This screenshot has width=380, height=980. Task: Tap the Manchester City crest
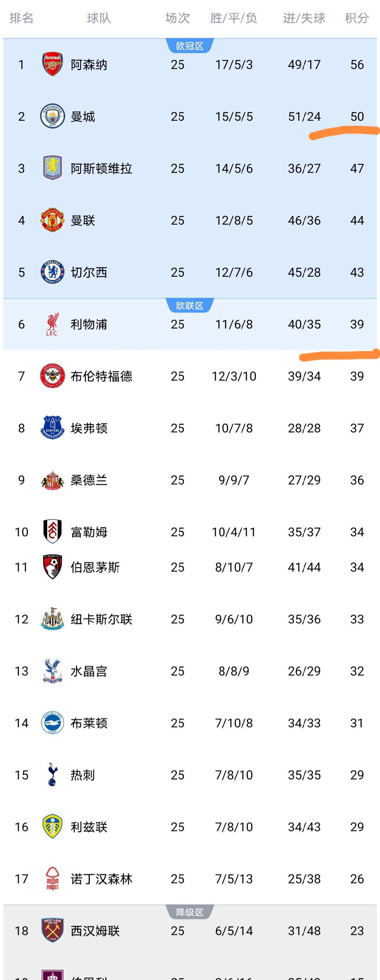[52, 117]
